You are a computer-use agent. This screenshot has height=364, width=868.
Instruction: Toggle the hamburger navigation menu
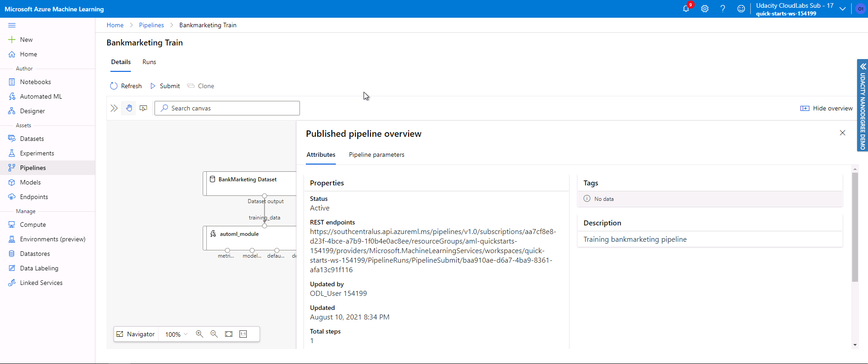coord(12,25)
